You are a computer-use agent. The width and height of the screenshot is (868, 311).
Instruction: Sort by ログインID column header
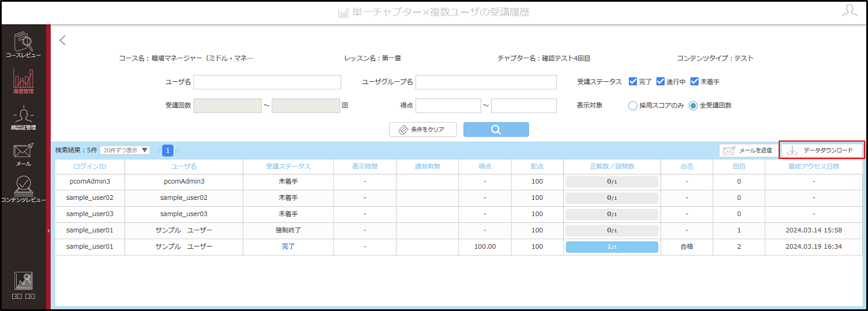(90, 166)
